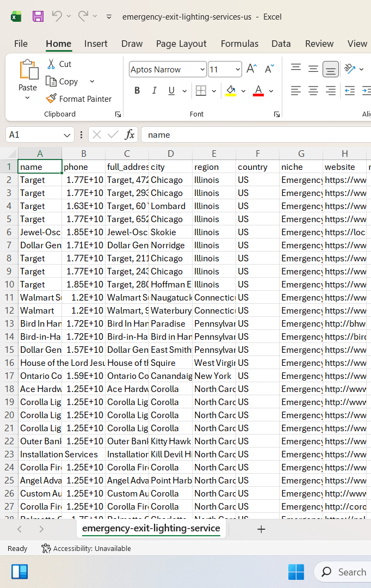Open Font settings dialog launcher

pos(277,114)
